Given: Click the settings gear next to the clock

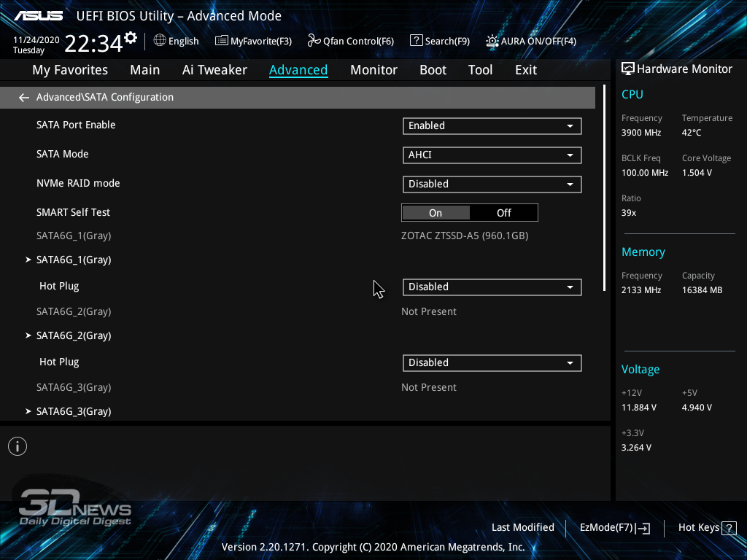Looking at the screenshot, I should [131, 38].
